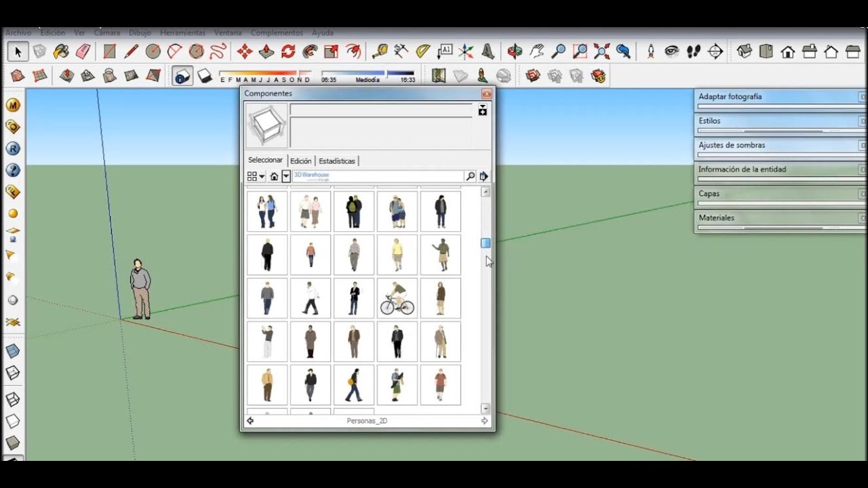868x488 pixels.
Task: Select the Line pencil tool
Action: 132,52
